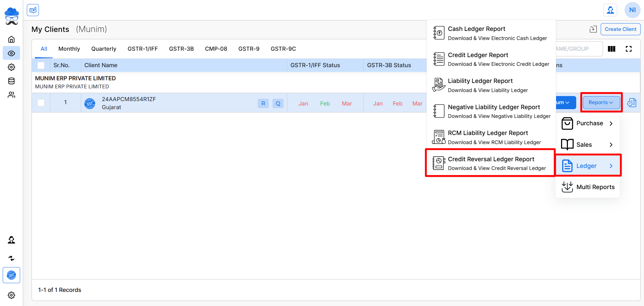
Task: Expand the Purchase submenu
Action: point(588,123)
